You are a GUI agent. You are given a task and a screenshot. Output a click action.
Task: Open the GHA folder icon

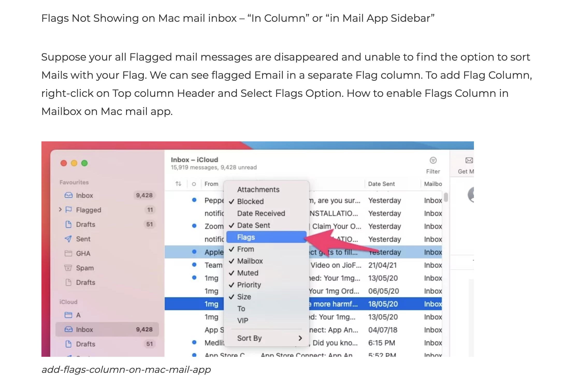68,253
